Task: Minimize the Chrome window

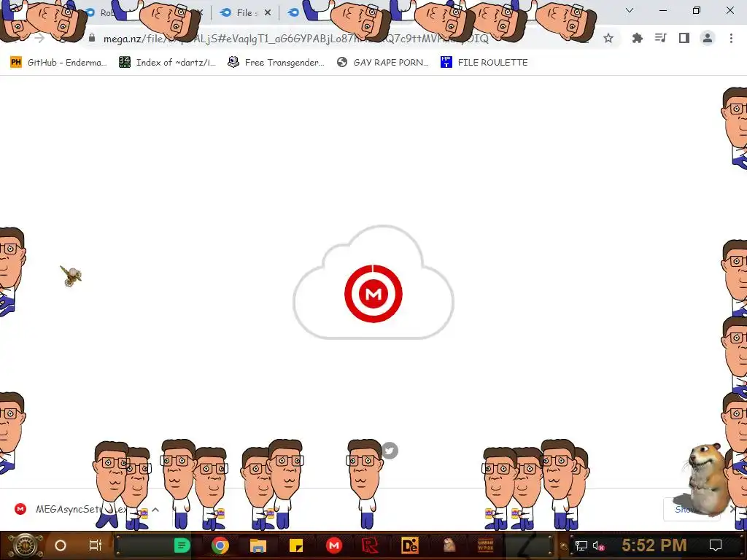Action: pyautogui.click(x=662, y=10)
